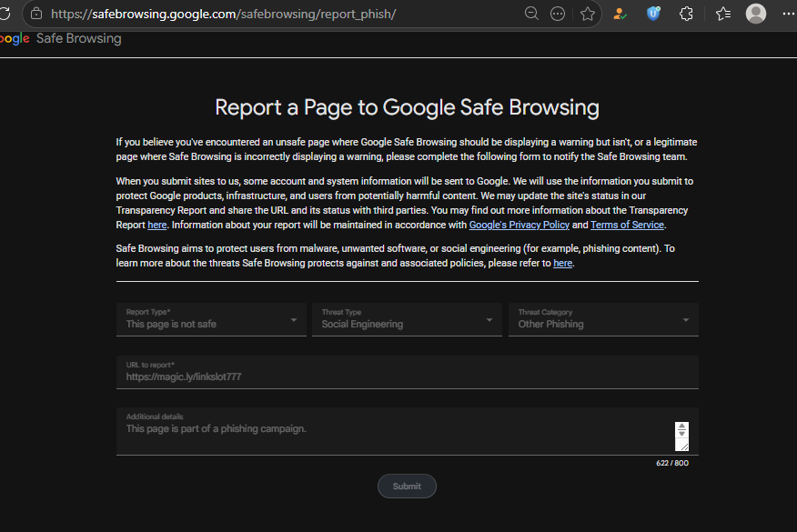Image resolution: width=797 pixels, height=532 pixels.
Task: Expand the Threat Type dropdown
Action: tap(407, 319)
